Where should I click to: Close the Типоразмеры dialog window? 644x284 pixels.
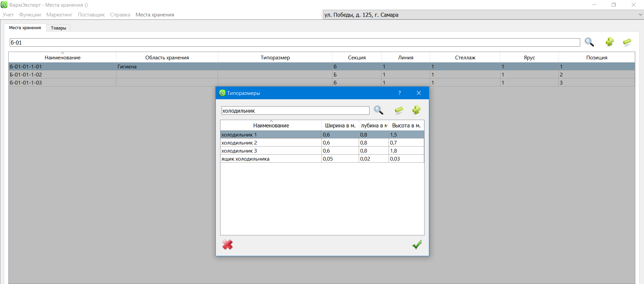pyautogui.click(x=418, y=93)
